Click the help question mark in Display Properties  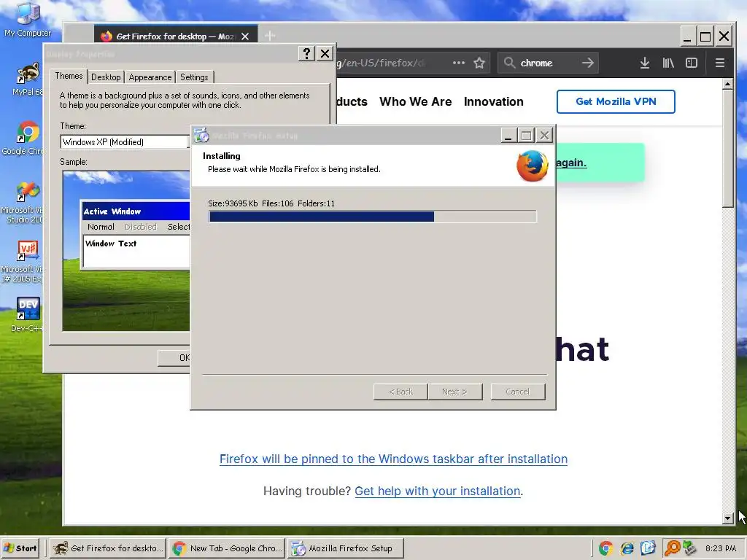coord(307,54)
